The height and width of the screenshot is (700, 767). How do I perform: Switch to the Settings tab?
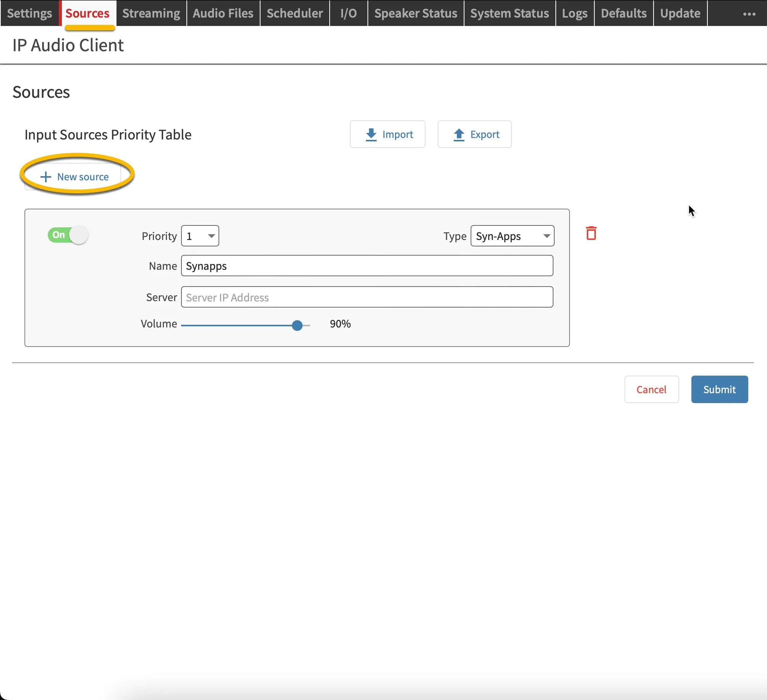coord(29,13)
